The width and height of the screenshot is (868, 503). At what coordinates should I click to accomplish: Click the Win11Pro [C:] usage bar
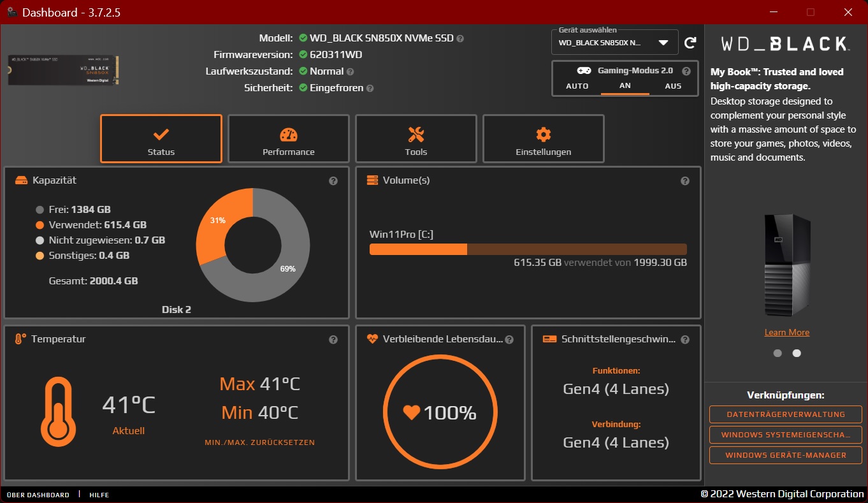pos(528,249)
